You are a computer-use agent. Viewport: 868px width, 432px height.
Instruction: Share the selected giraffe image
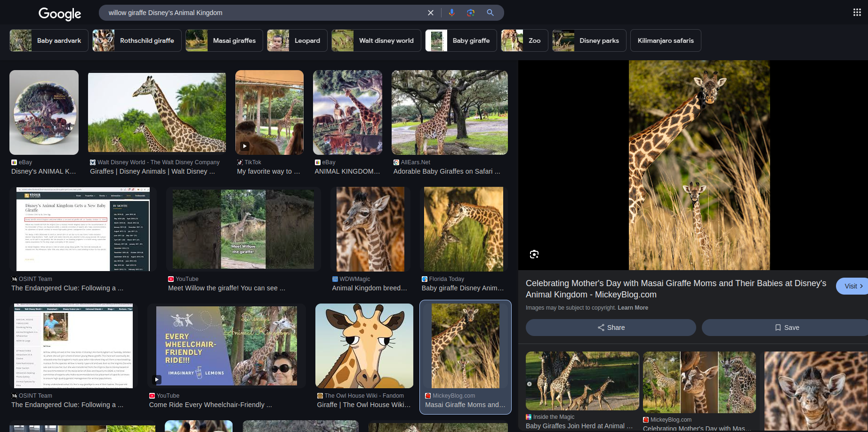[611, 328]
